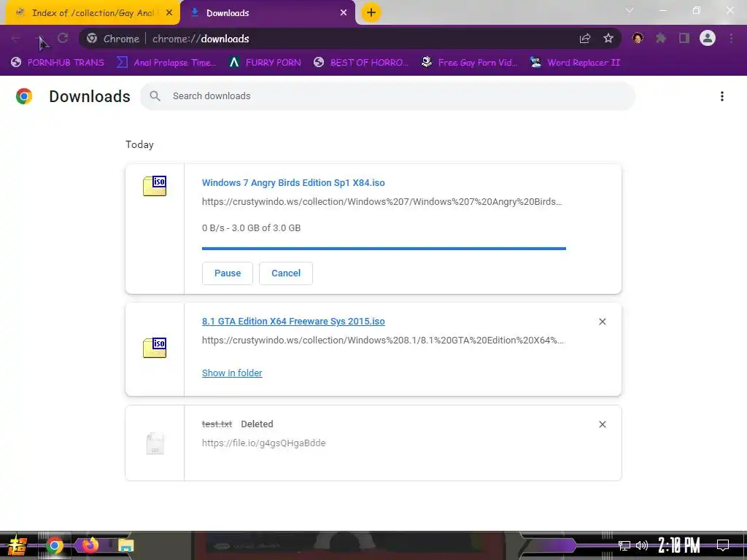Click the search magnifier icon
The height and width of the screenshot is (560, 747).
pyautogui.click(x=155, y=96)
